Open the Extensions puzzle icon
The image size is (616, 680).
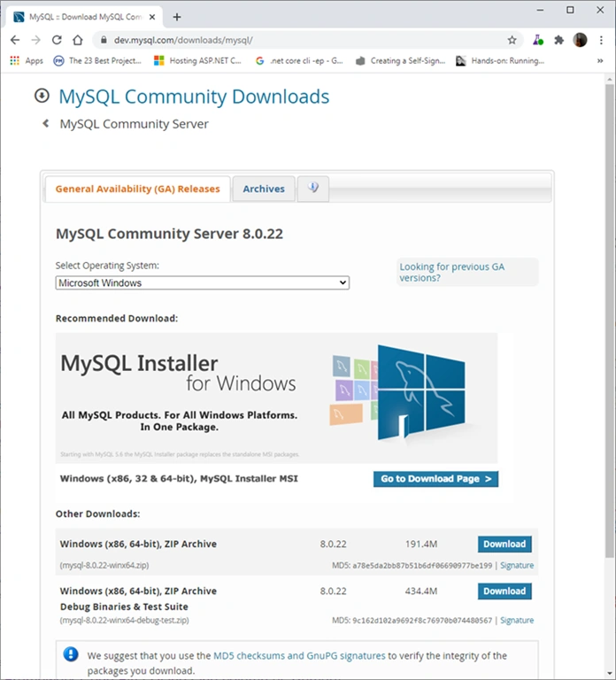click(x=558, y=41)
